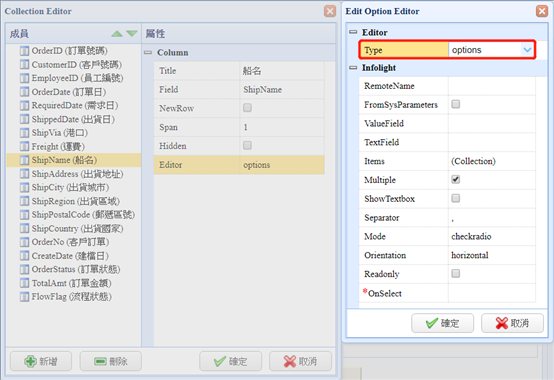Enable the ShowTextbox checkbox

(456, 198)
